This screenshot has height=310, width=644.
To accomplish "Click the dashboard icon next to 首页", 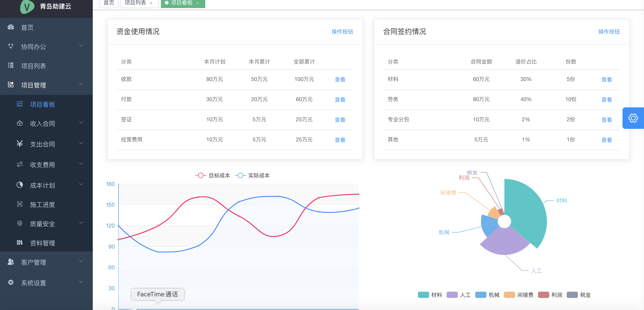I will (x=11, y=27).
